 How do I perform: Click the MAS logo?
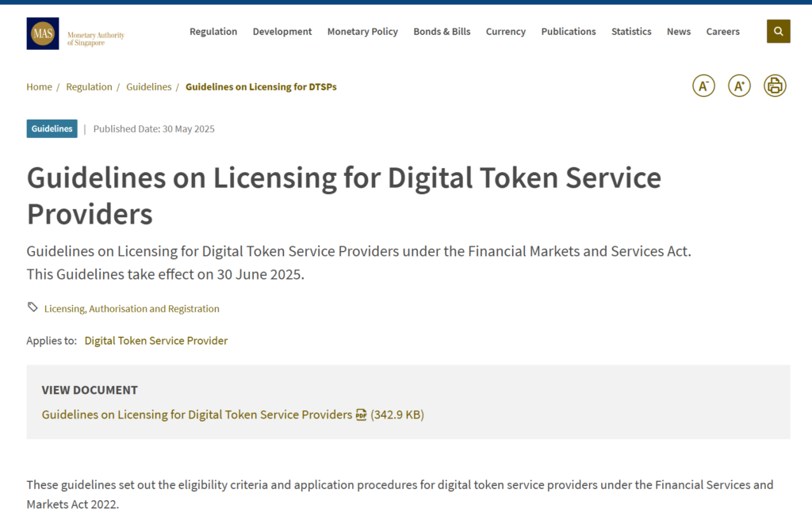(43, 33)
